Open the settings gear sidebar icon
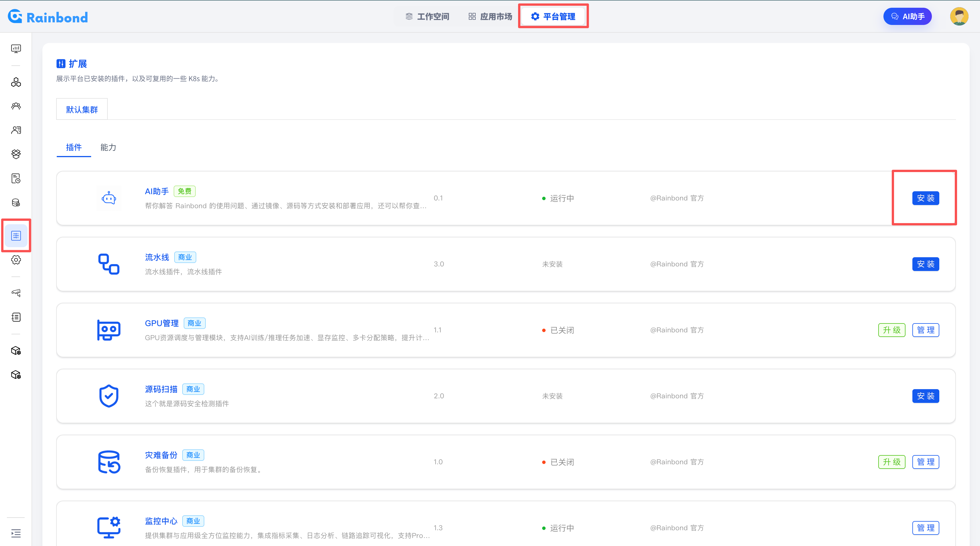The width and height of the screenshot is (980, 546). (x=16, y=260)
